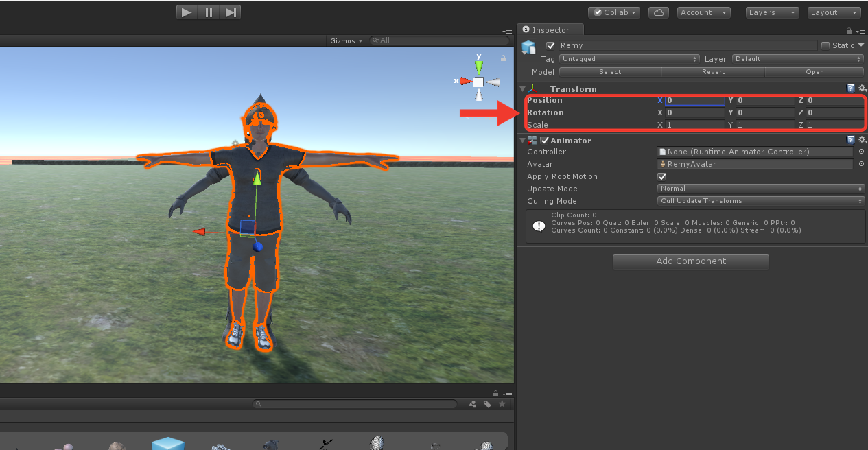The height and width of the screenshot is (450, 868).
Task: Enable the Static checkbox
Action: pos(825,45)
